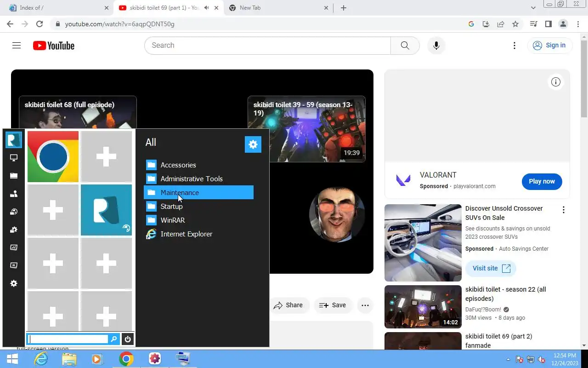Open the Run arrow icon in start menu sidebar

click(x=14, y=265)
